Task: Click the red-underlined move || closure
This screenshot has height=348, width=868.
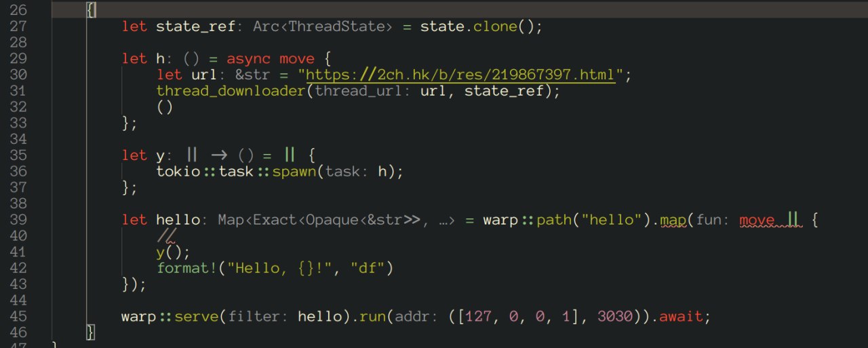Action: point(770,220)
